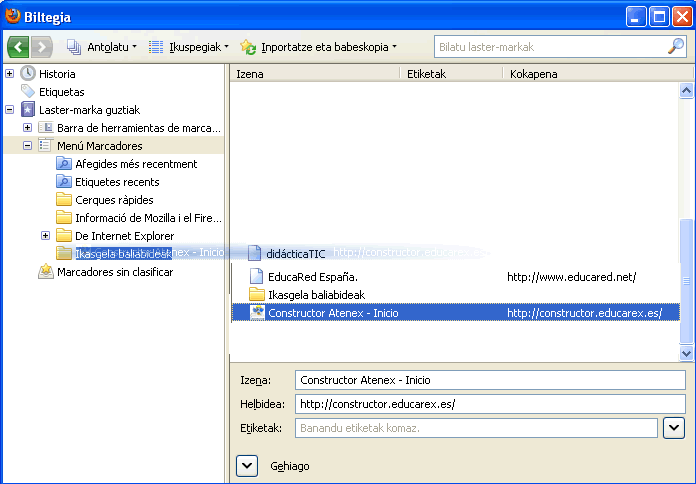Click the list scrollbar up arrow
The width and height of the screenshot is (696, 484).
tap(686, 91)
